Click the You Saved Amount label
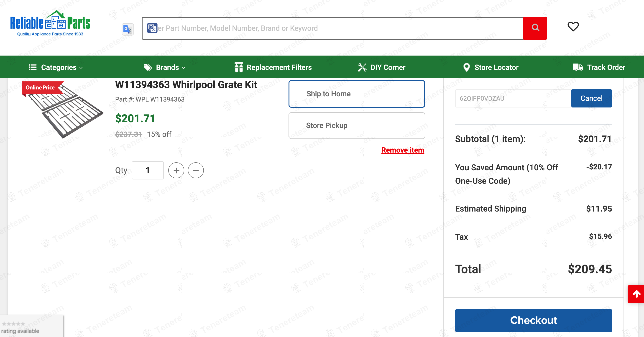This screenshot has width=644, height=337. 506,174
